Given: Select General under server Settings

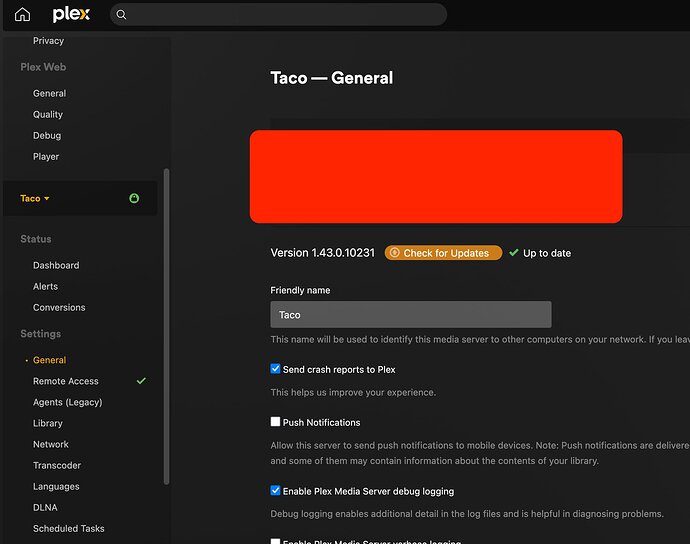Looking at the screenshot, I should click(x=49, y=360).
